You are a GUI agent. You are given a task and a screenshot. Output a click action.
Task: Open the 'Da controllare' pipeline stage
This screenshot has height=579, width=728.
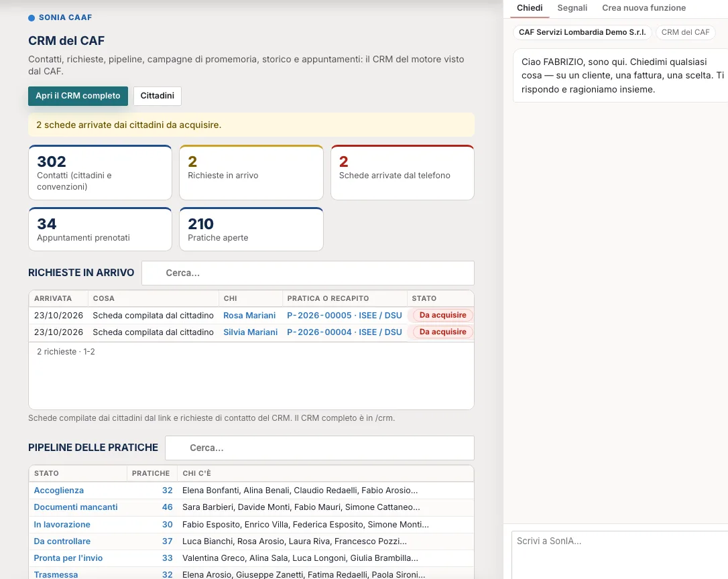[x=62, y=541]
